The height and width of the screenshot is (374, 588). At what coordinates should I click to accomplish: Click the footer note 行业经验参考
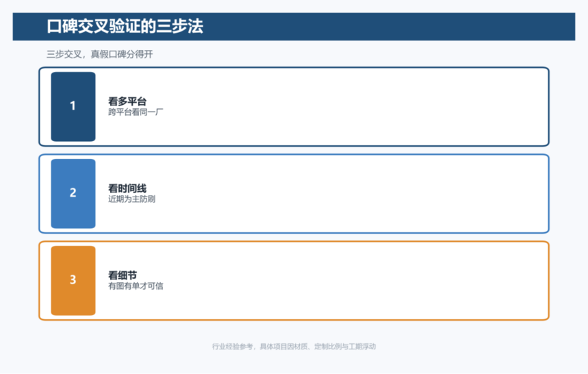(233, 347)
